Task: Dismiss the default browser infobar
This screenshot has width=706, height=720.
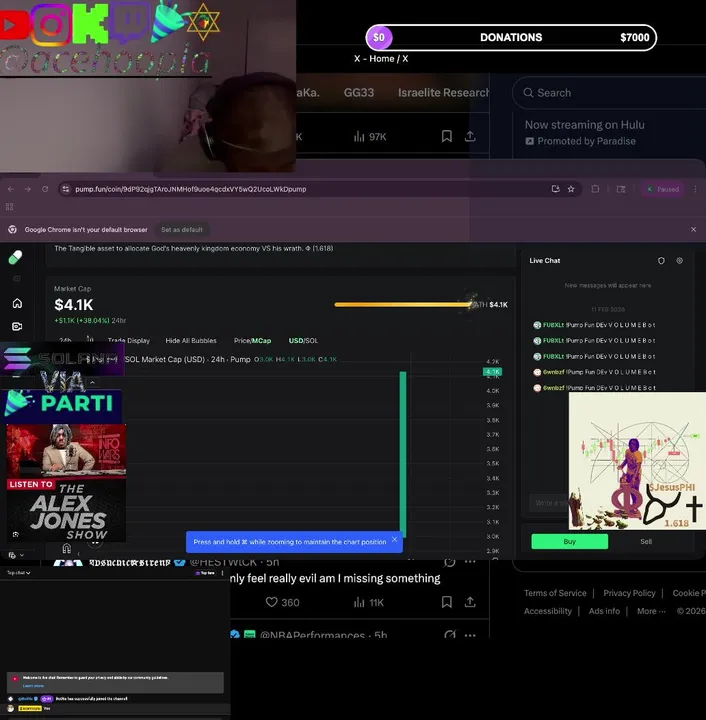Action: pyautogui.click(x=693, y=229)
